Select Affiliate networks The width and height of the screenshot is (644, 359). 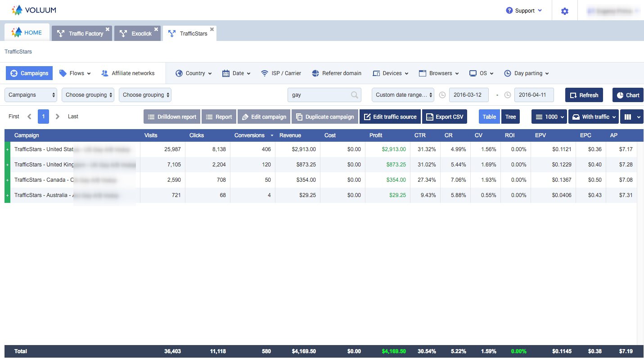(128, 73)
